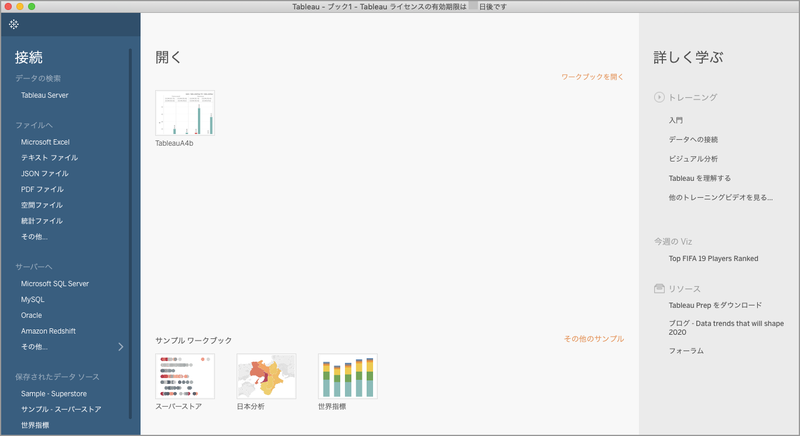Open スーパーストア sample workbook thumbnail
The height and width of the screenshot is (436, 800).
tap(185, 376)
